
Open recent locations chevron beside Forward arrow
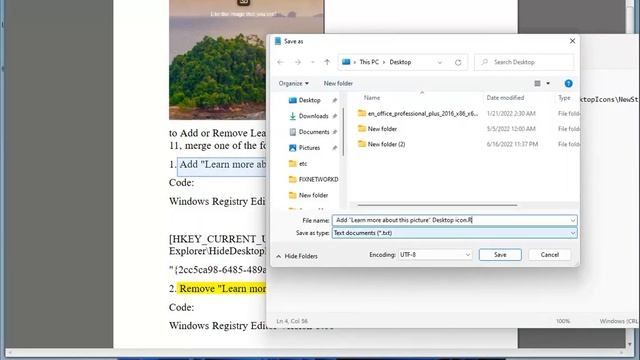click(x=313, y=62)
